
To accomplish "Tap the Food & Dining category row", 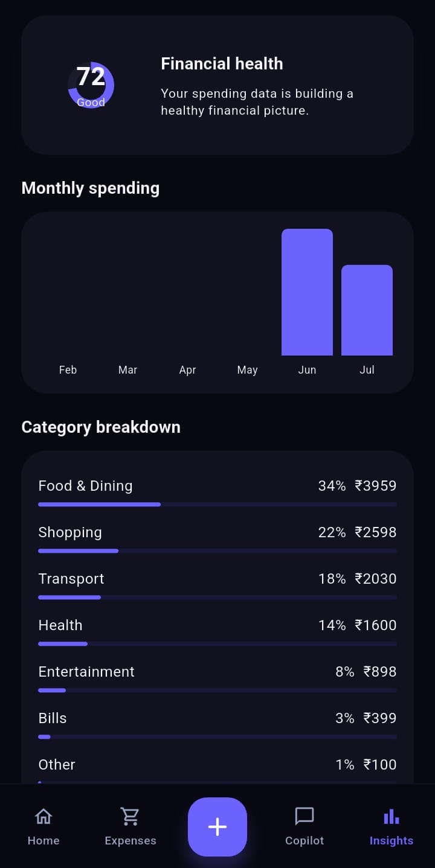I will coord(217,493).
